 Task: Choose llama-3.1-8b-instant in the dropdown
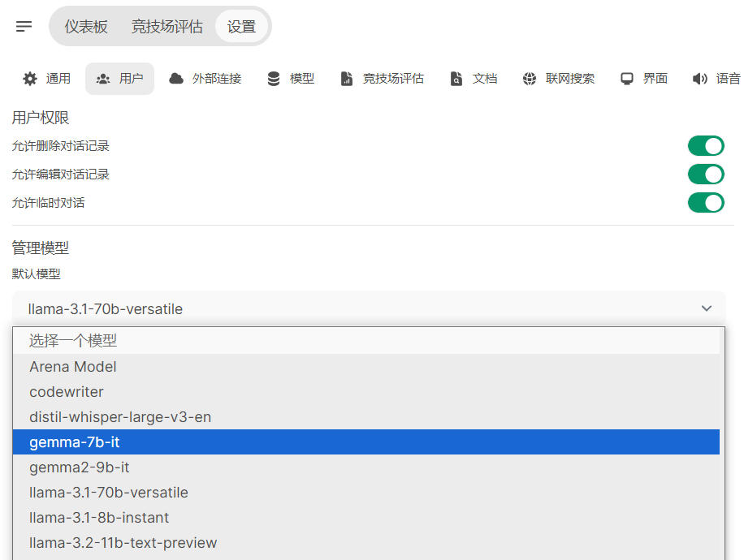(99, 518)
